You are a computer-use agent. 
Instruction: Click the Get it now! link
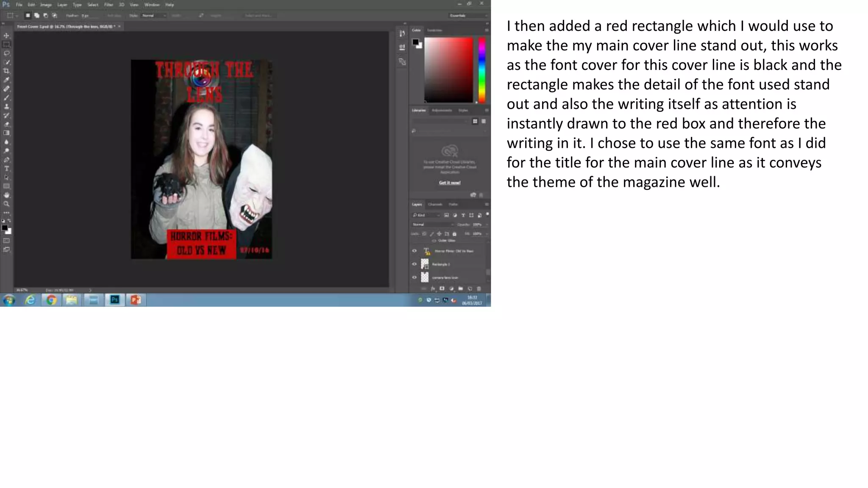click(x=450, y=183)
